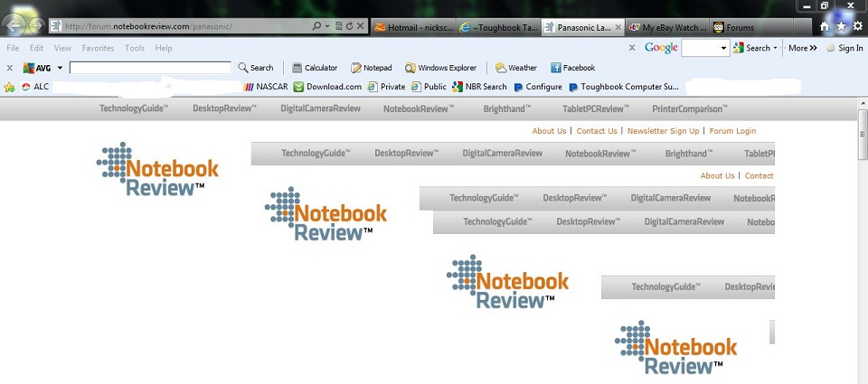Click in the address bar URL field

[x=185, y=26]
